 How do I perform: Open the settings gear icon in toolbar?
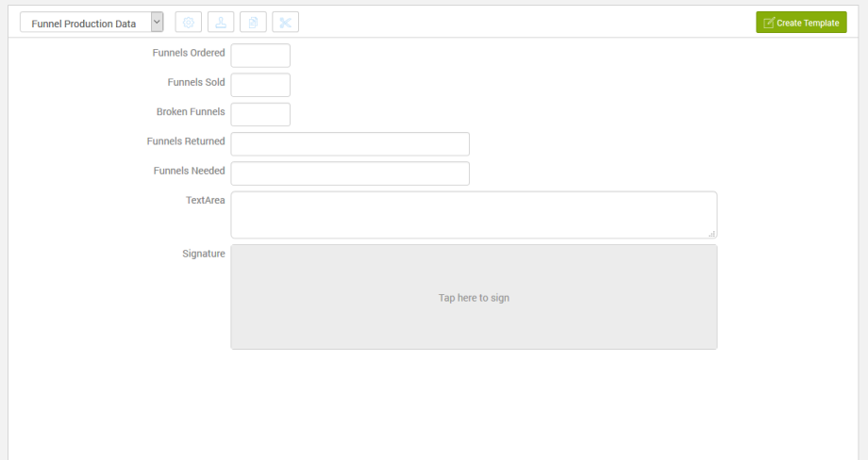pos(188,22)
